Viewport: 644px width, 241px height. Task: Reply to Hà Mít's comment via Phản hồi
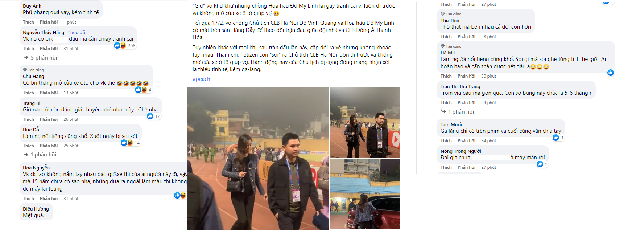[x=466, y=76]
